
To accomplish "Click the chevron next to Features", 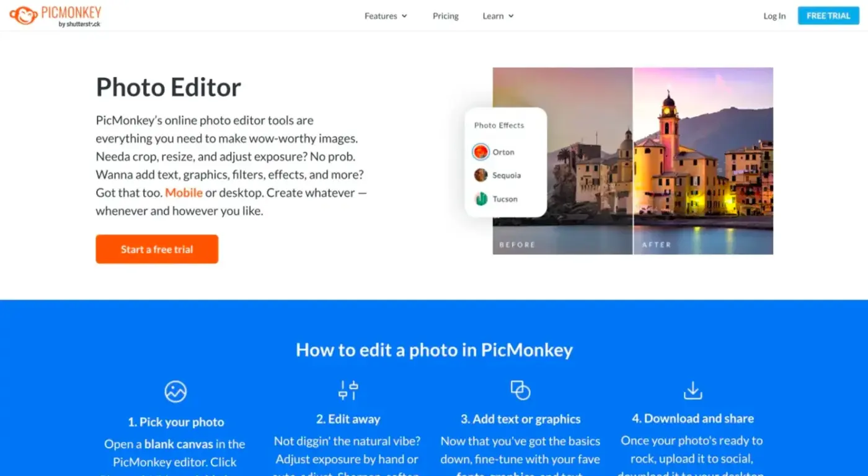I will (x=404, y=16).
